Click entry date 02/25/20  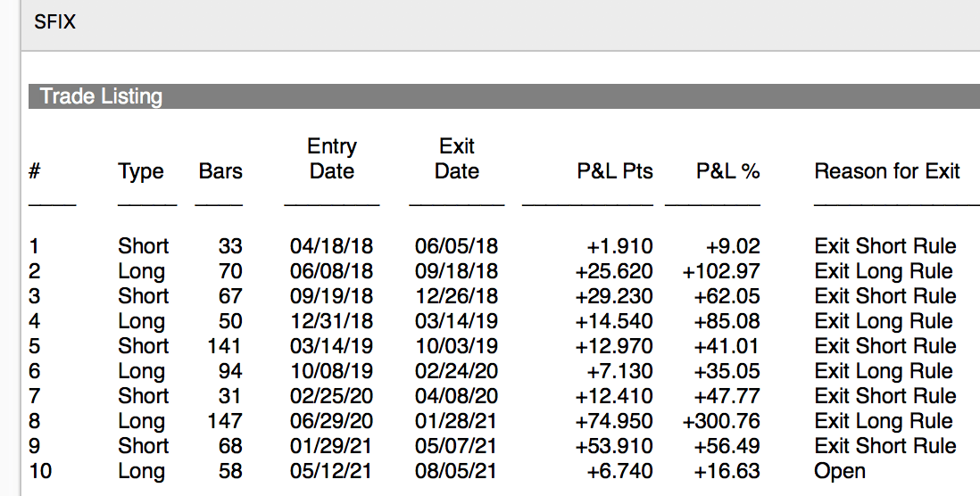[332, 396]
